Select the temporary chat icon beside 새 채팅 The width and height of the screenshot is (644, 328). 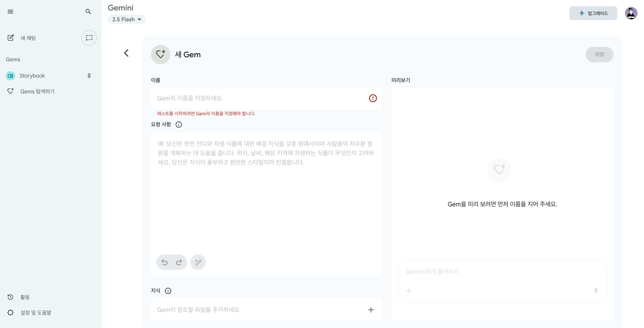pos(89,38)
